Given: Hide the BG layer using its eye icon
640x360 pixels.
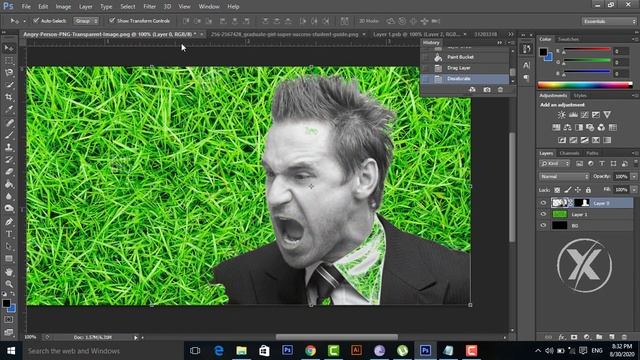Looking at the screenshot, I should click(x=543, y=225).
